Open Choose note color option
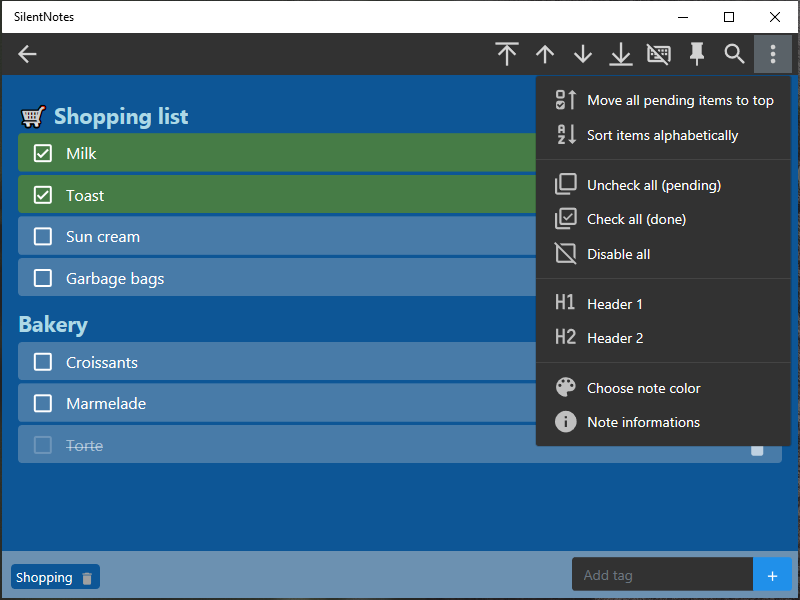Image resolution: width=800 pixels, height=600 pixels. [x=643, y=388]
